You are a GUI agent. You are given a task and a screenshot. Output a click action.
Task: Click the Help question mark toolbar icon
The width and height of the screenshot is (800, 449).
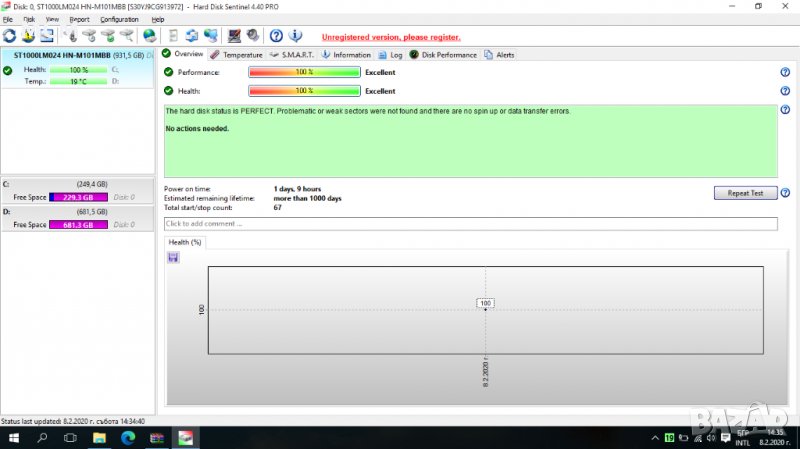click(277, 36)
